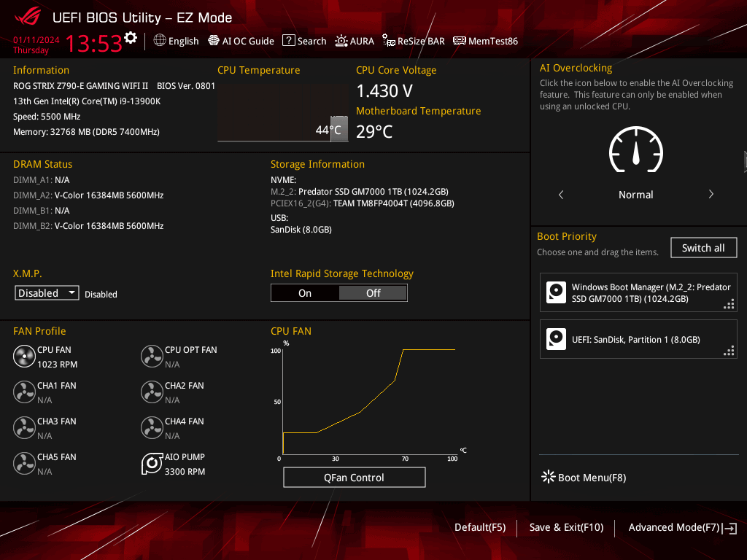Open settings via the gear icon beside the clock
The height and width of the screenshot is (560, 747).
pyautogui.click(x=131, y=38)
